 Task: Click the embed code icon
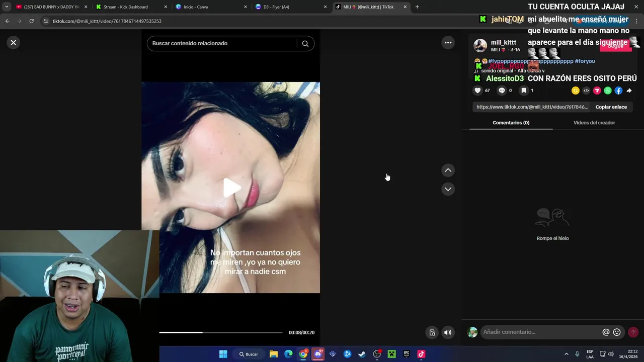pos(586,90)
